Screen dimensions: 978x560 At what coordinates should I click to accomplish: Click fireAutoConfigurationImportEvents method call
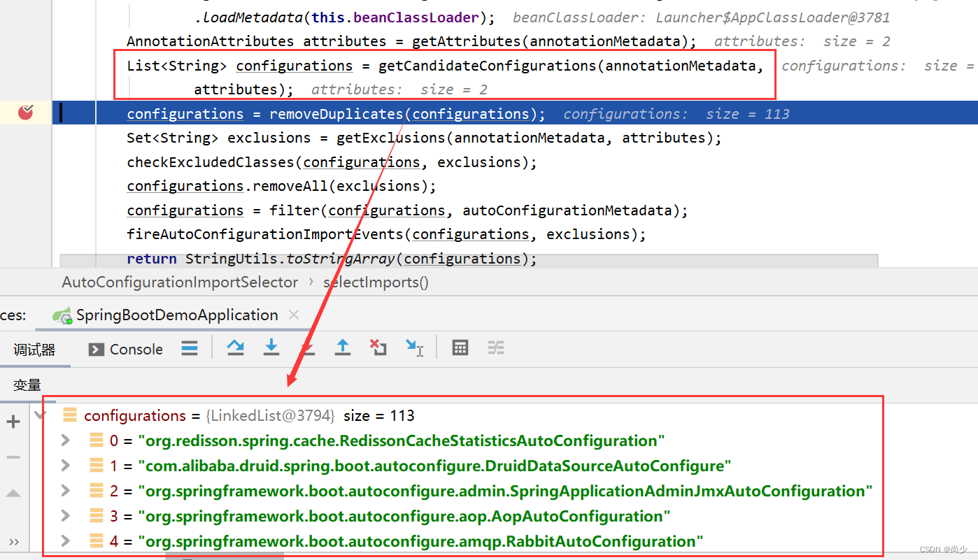(265, 234)
